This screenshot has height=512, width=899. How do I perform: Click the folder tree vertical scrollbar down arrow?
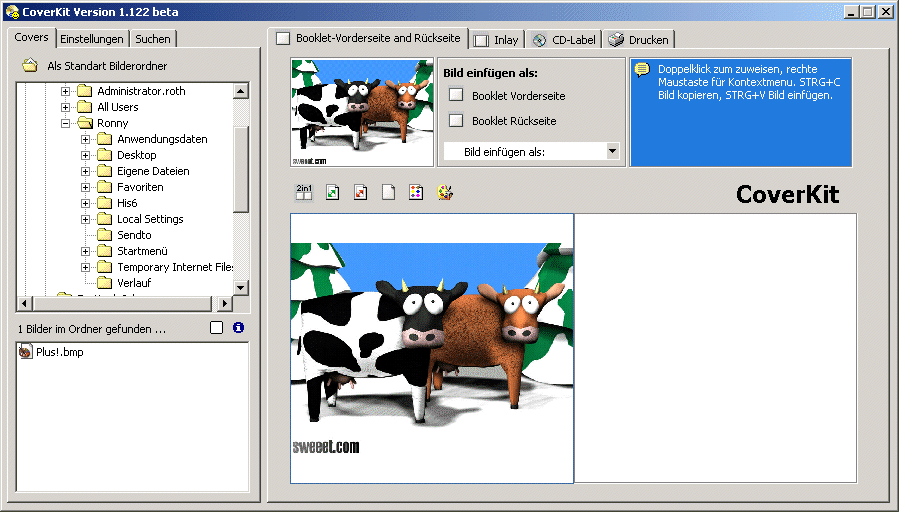pyautogui.click(x=241, y=287)
